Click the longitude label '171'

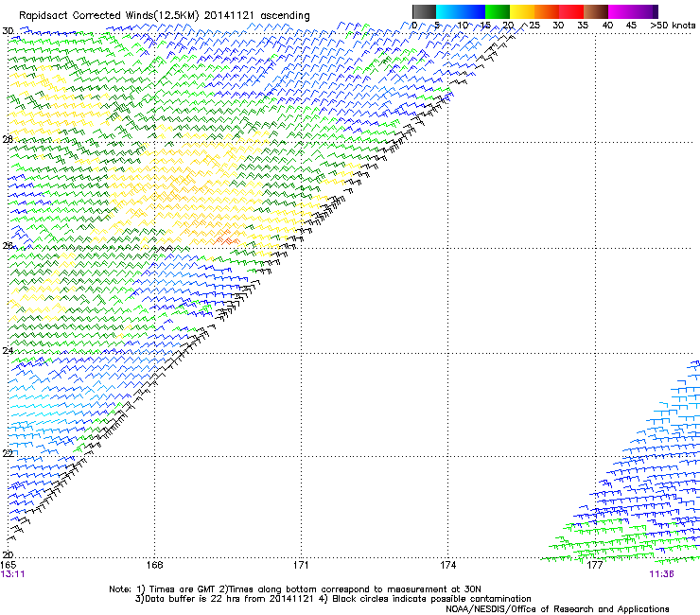[x=301, y=565]
